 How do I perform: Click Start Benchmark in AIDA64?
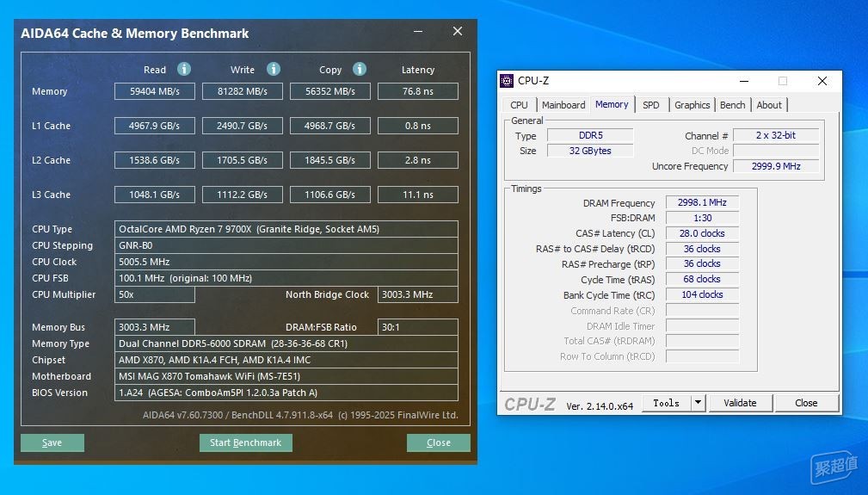[245, 442]
